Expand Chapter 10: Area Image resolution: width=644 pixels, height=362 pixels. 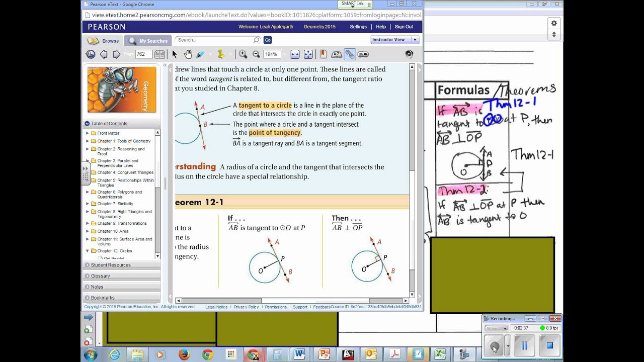(x=88, y=231)
